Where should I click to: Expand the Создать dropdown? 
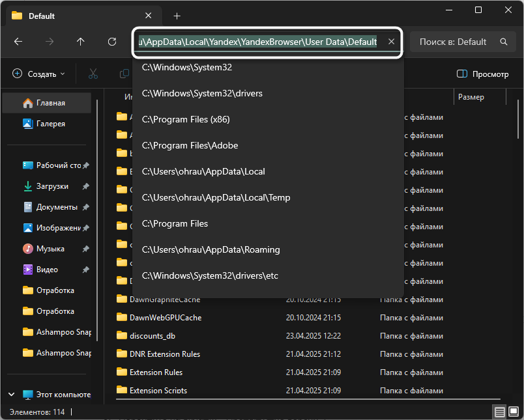(x=39, y=74)
